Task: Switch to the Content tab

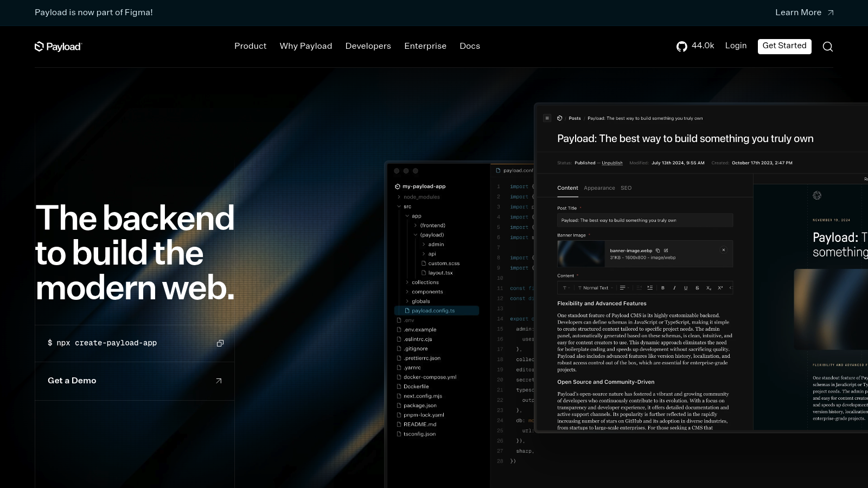Action: pos(567,188)
